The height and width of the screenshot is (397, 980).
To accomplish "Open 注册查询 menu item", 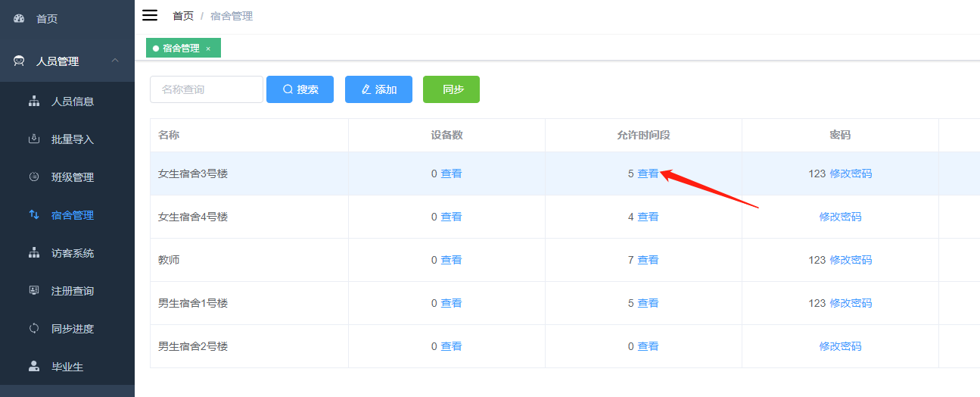I will [67, 291].
